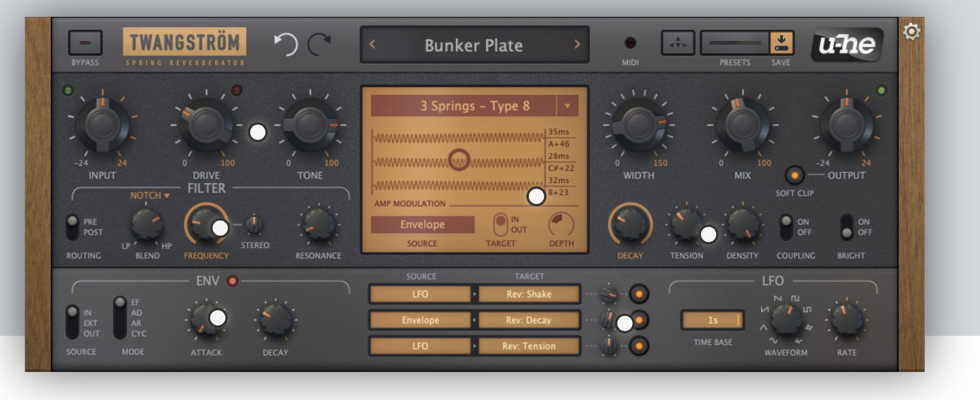
Task: Click the u-he logo badge
Action: pyautogui.click(x=847, y=44)
